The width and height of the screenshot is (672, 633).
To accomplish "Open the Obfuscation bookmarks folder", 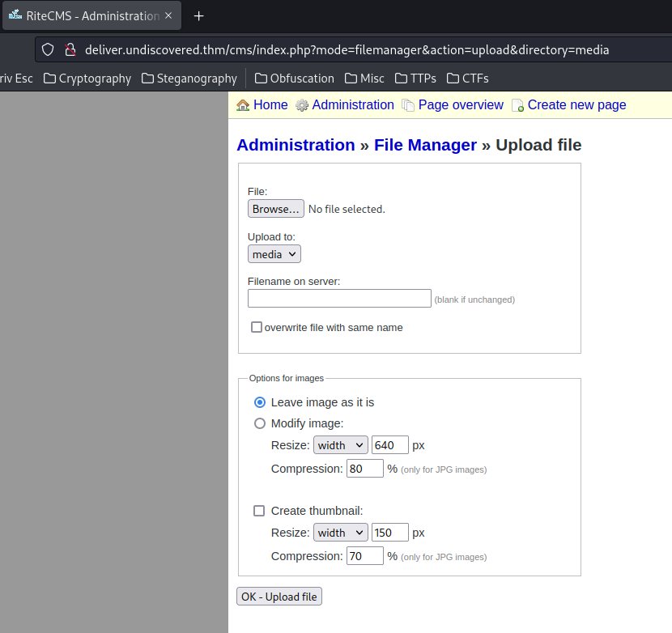I will (x=294, y=79).
